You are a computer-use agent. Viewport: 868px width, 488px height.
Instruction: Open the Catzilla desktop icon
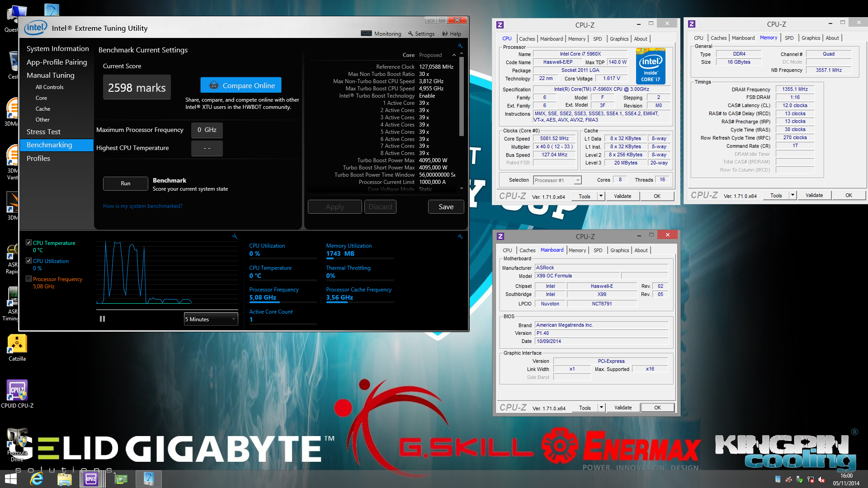point(17,348)
